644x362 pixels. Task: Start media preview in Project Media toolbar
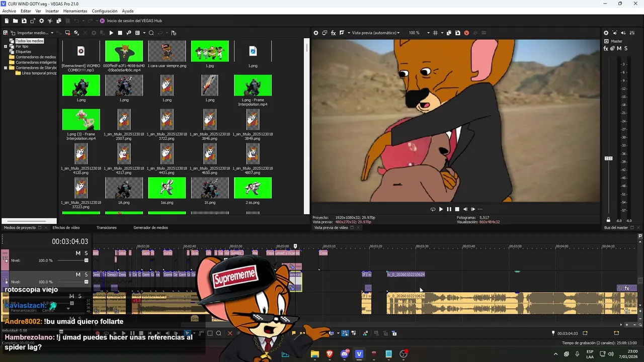tap(111, 33)
